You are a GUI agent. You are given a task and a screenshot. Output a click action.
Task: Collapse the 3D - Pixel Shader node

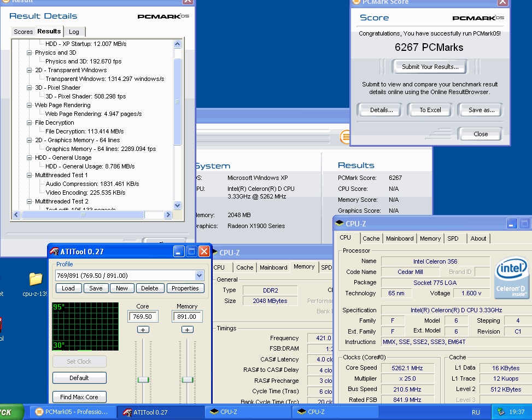(x=30, y=87)
